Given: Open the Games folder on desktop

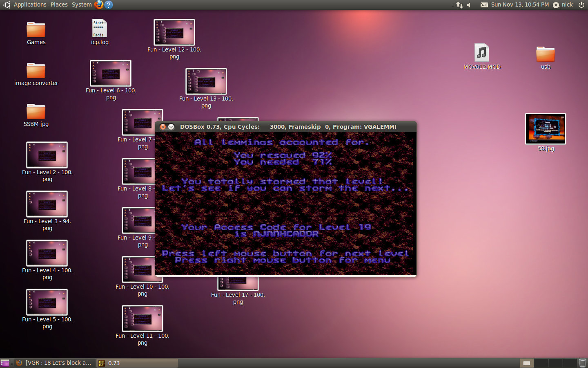Looking at the screenshot, I should click(36, 30).
